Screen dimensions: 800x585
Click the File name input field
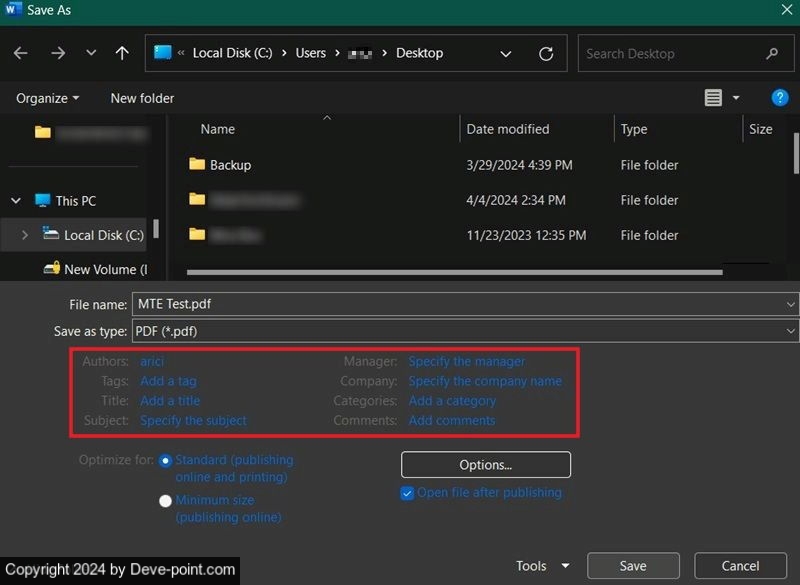coord(455,304)
